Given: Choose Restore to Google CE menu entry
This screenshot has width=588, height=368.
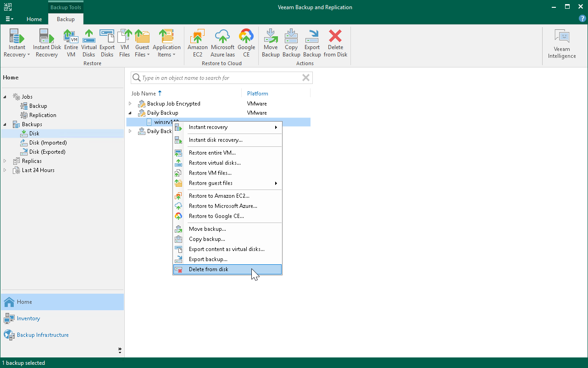Looking at the screenshot, I should (x=227, y=216).
